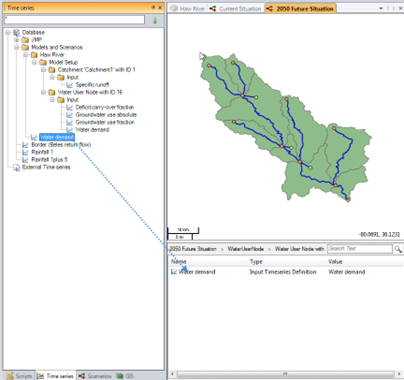Click the WaterUserNode breadcrumb link

tap(246, 249)
